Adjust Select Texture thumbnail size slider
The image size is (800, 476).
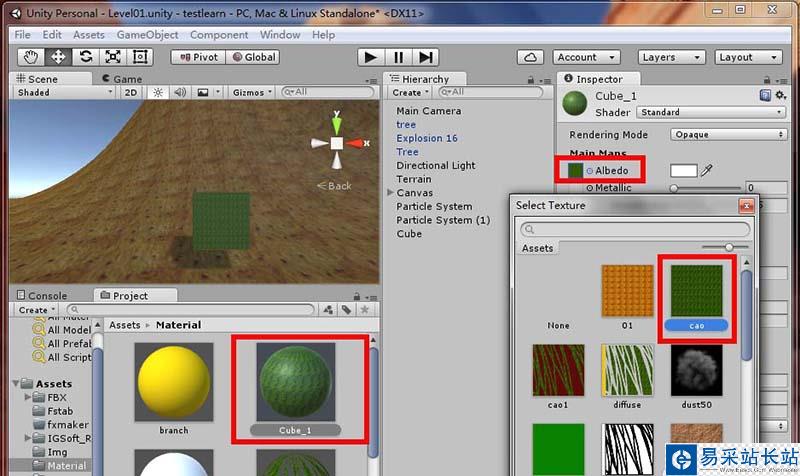(729, 247)
